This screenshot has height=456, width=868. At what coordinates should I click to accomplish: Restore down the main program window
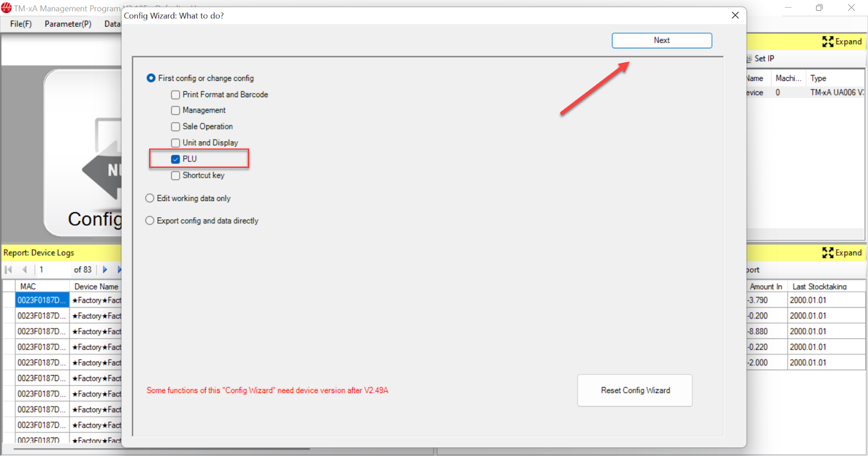819,8
